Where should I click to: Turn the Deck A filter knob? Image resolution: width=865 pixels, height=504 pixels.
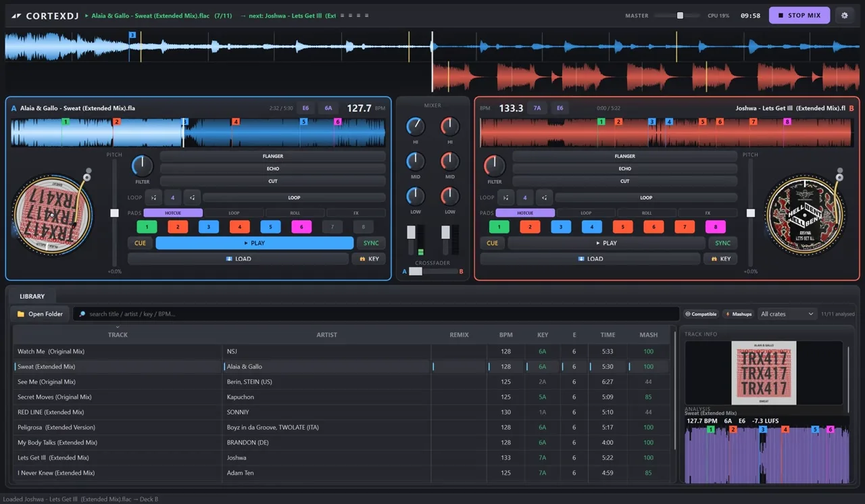coord(142,166)
